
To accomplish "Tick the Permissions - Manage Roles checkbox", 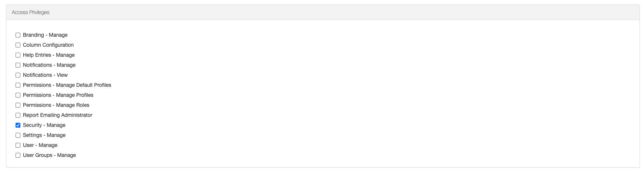I will (18, 105).
